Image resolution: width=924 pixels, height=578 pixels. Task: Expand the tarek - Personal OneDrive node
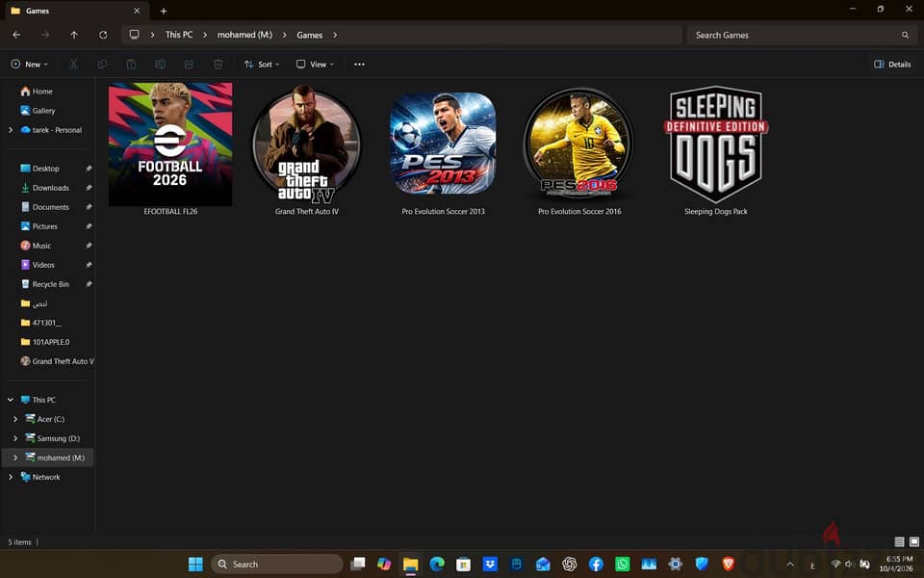pos(11,130)
